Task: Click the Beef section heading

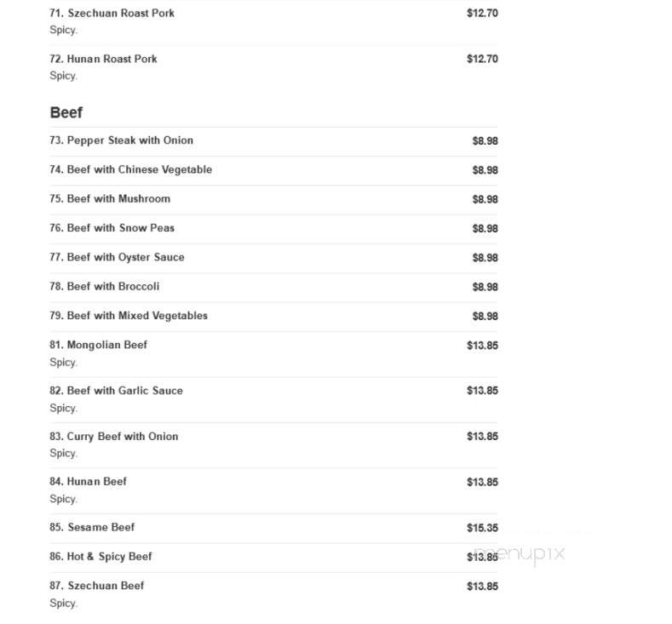Action: pos(66,112)
